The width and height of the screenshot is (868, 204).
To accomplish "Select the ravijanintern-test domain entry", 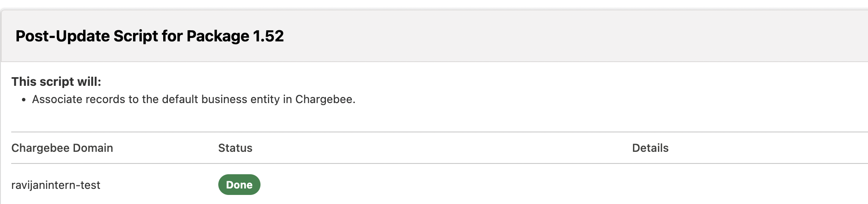I will (x=56, y=185).
